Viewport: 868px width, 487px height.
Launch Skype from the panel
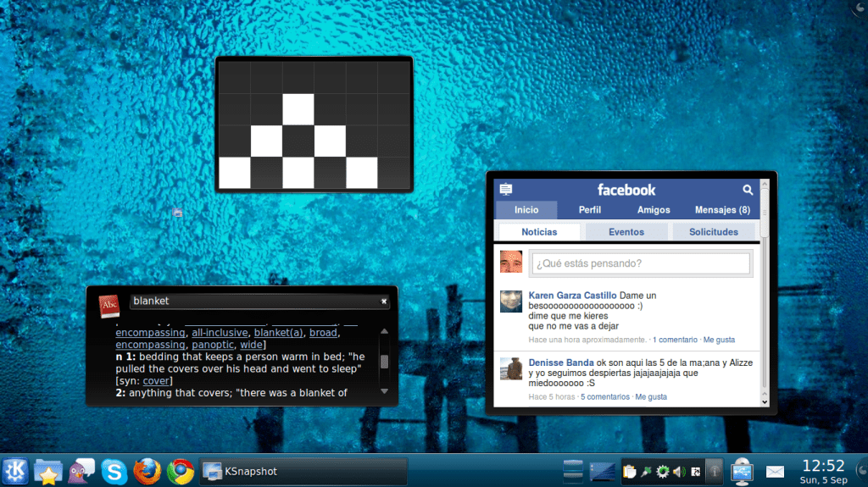pyautogui.click(x=114, y=471)
